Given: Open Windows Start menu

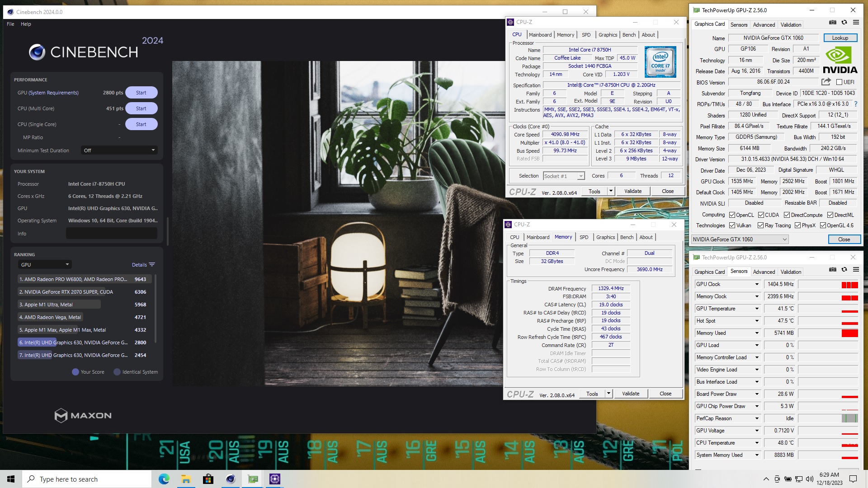Looking at the screenshot, I should point(11,479).
